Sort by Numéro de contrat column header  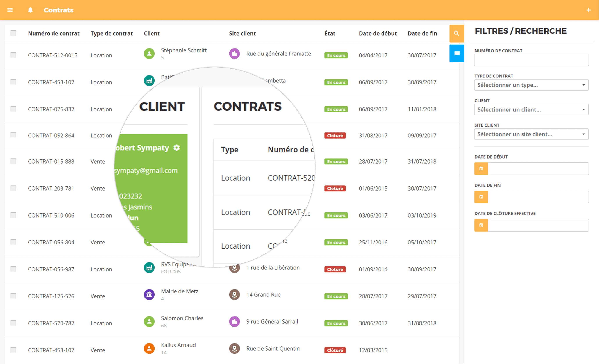(x=54, y=33)
